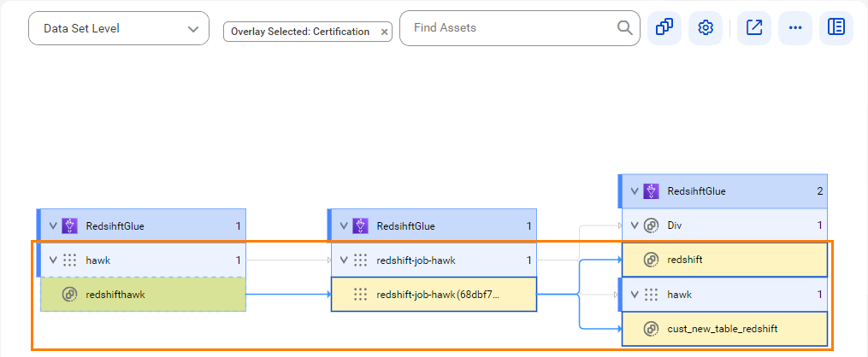The height and width of the screenshot is (357, 868).
Task: Click the grid icon on redshift-job-hawk(68dbf7 node
Action: (x=360, y=295)
